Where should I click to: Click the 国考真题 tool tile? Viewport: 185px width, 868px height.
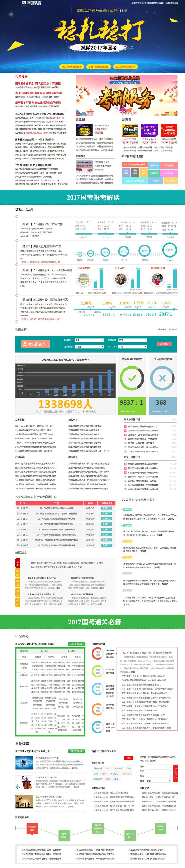tap(169, 166)
